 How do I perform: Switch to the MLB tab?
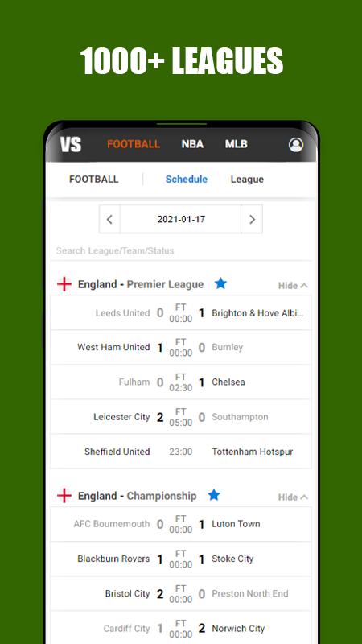coord(236,144)
